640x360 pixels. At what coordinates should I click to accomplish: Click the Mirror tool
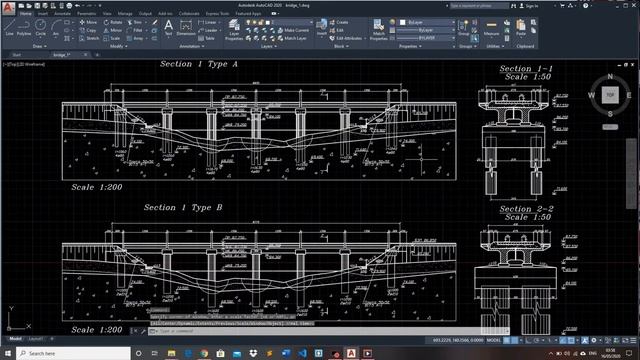tap(113, 30)
